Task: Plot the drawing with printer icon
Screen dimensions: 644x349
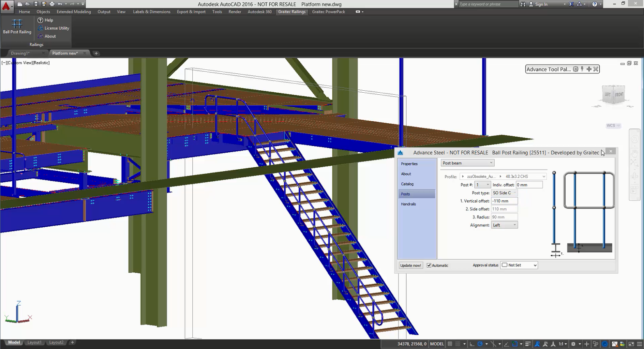Action: coord(52,4)
